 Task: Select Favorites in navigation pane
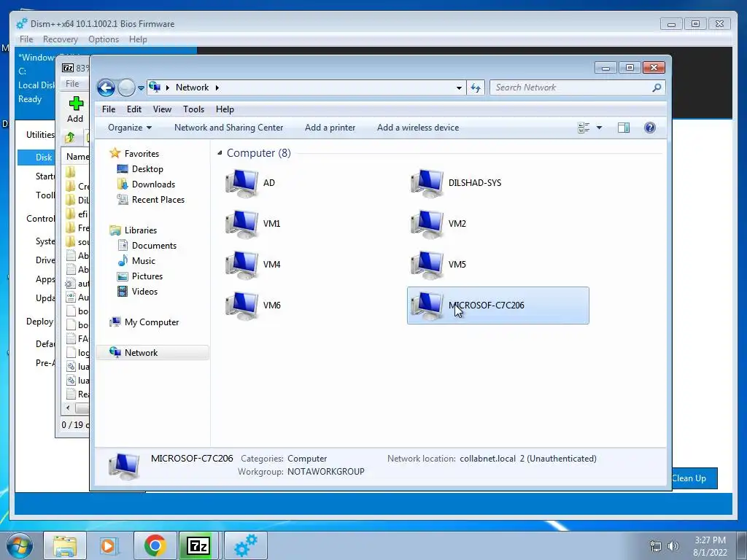pyautogui.click(x=142, y=154)
